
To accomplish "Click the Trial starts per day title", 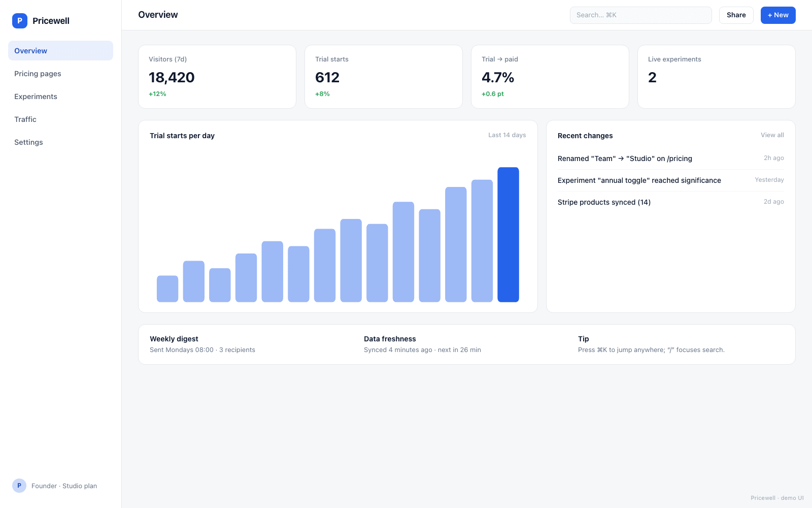I will (182, 136).
